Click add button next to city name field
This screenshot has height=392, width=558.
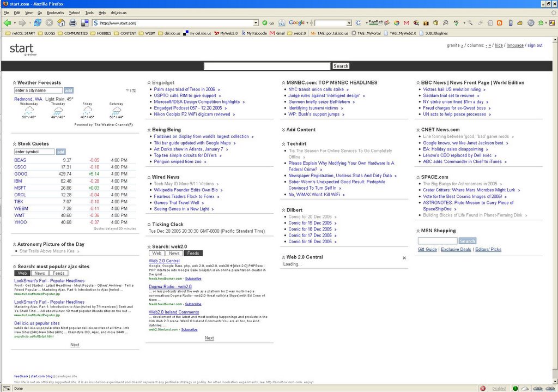[69, 91]
